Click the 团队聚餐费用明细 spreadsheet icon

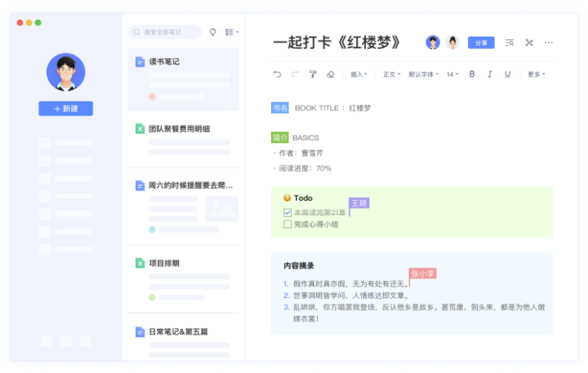(x=140, y=129)
